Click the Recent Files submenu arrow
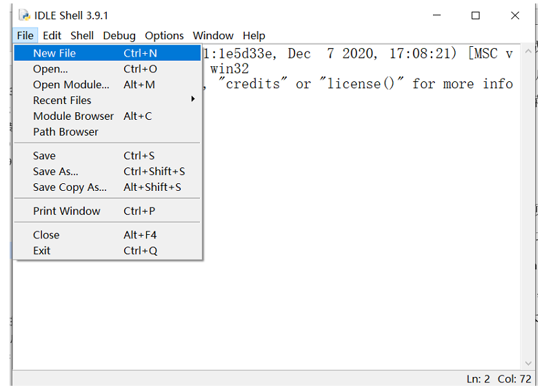 193,99
